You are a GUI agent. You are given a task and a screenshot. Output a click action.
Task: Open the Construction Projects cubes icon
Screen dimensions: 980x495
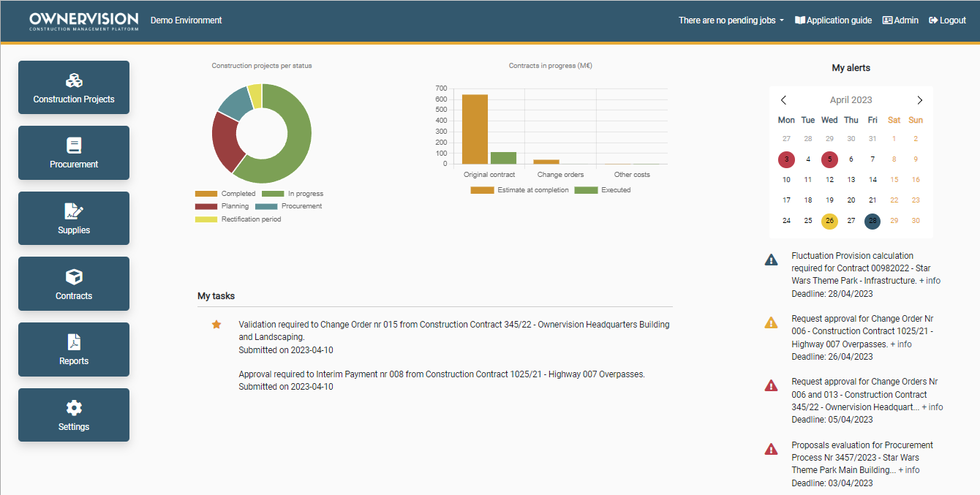click(74, 81)
